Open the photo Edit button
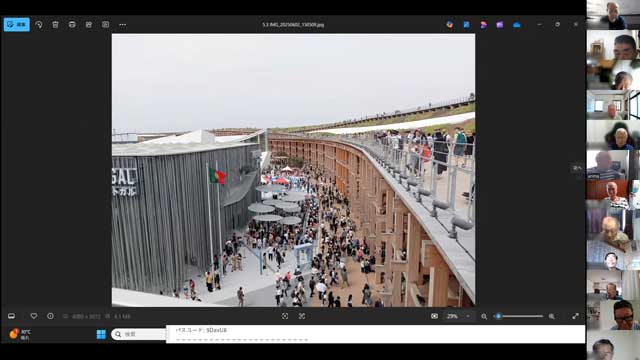The width and height of the screenshot is (640, 360). (x=17, y=24)
